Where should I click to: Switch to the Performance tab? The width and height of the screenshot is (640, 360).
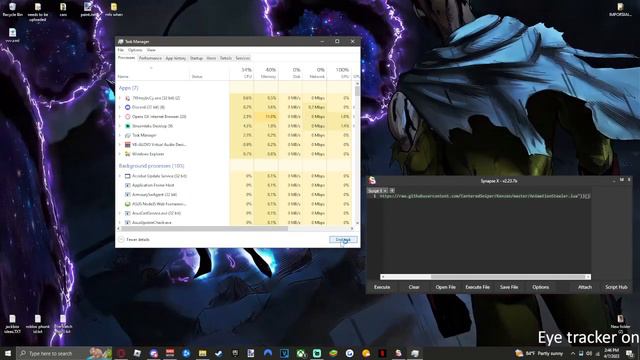click(150, 58)
